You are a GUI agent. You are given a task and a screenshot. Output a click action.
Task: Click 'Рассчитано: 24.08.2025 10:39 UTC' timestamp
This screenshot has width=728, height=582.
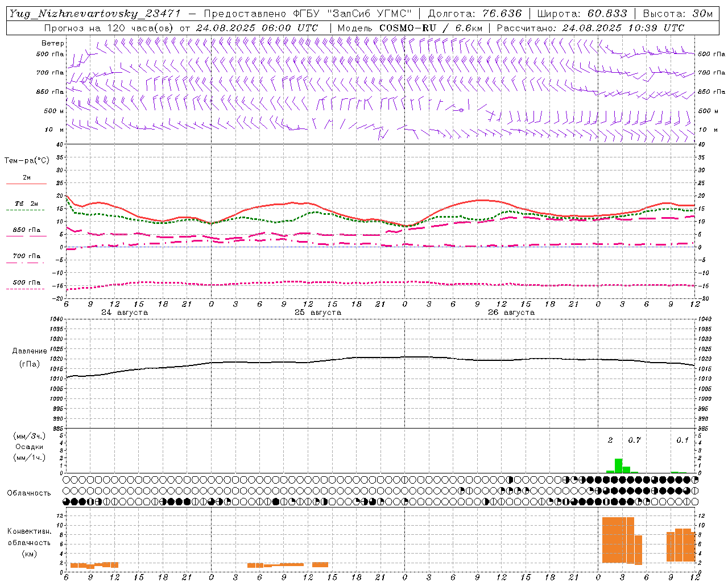(590, 28)
